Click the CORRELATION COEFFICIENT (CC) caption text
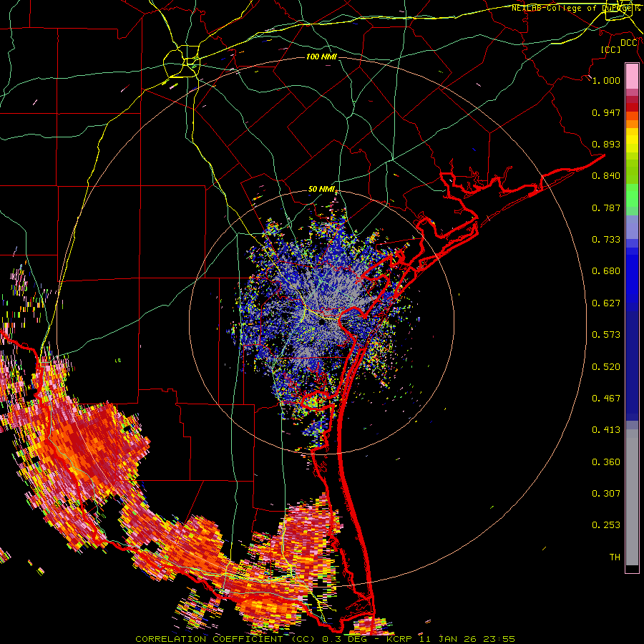Image resolution: width=644 pixels, height=644 pixels. pyautogui.click(x=225, y=639)
